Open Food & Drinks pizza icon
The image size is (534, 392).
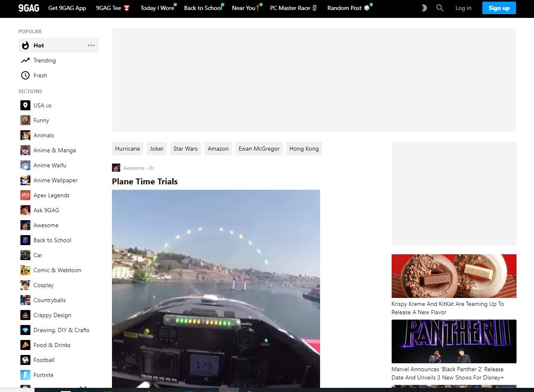pyautogui.click(x=25, y=345)
